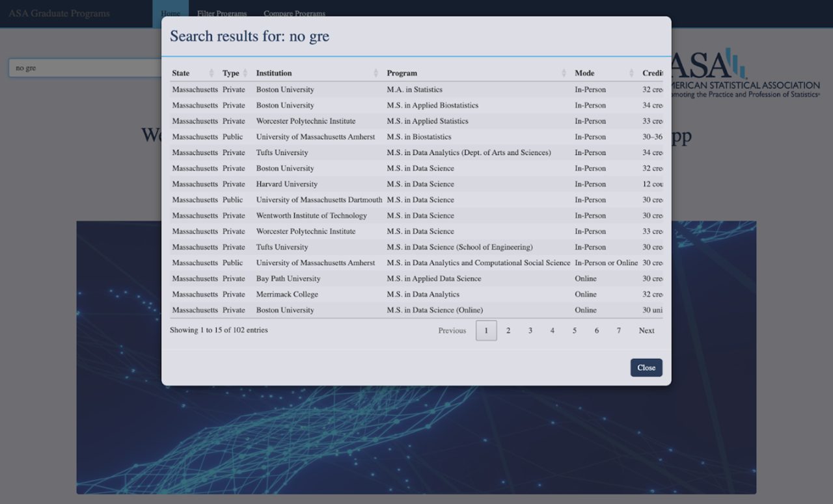Sort table by Mode column arrows
Image resolution: width=833 pixels, height=504 pixels.
click(x=632, y=73)
